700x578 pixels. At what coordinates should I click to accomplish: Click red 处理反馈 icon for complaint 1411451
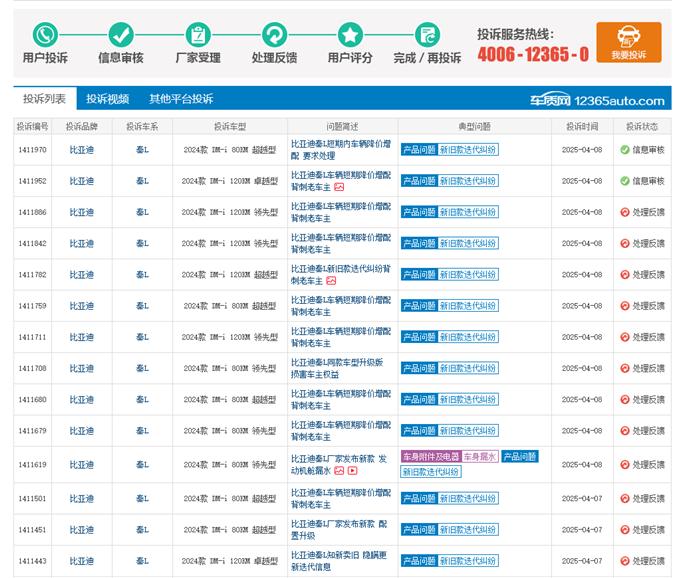pyautogui.click(x=625, y=530)
